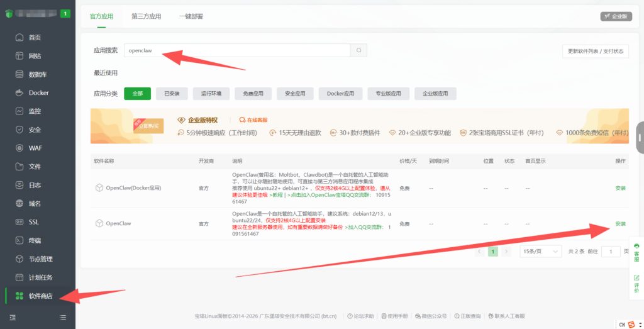Click the right-edge panel collapse handle
Screen dimensions: 644x329
640,138
